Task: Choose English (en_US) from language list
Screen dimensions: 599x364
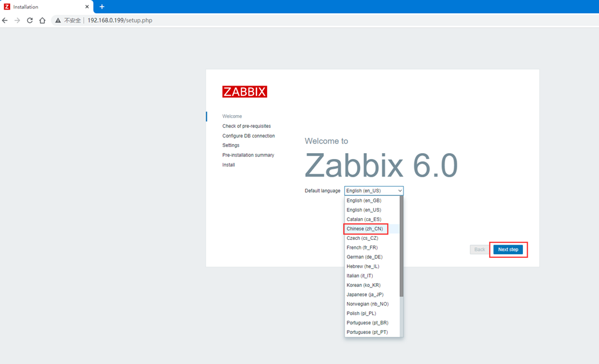Action: (x=372, y=210)
